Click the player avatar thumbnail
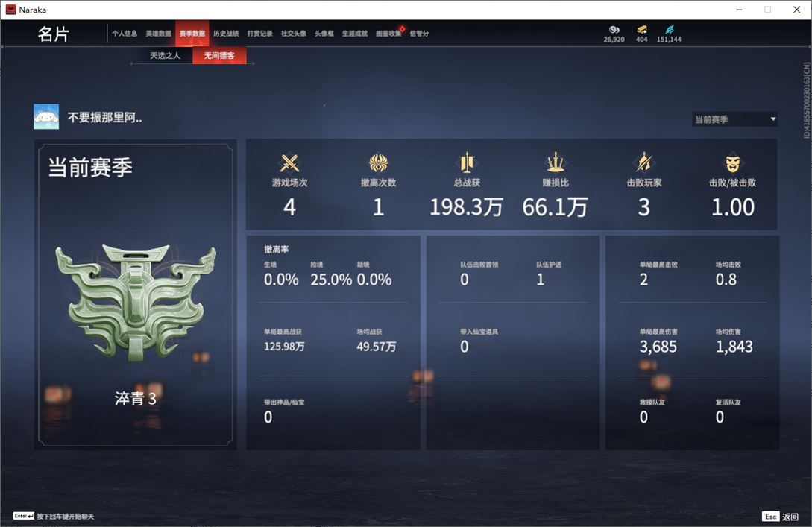 [46, 116]
